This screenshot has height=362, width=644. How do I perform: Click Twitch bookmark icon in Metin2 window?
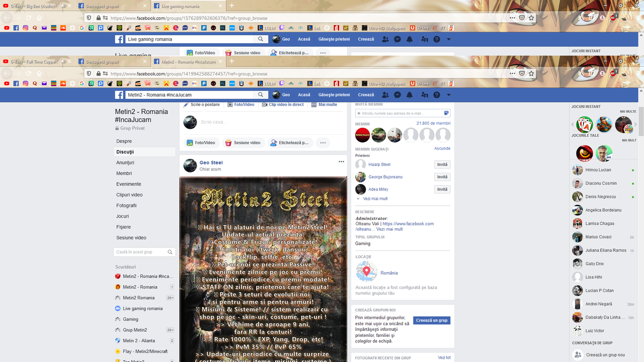pos(281,83)
